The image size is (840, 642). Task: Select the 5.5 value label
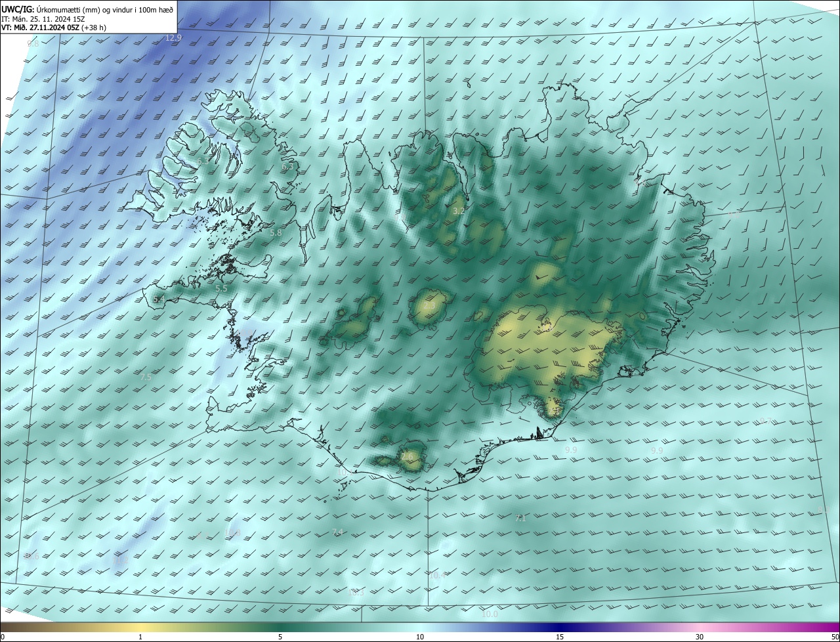pyautogui.click(x=221, y=288)
